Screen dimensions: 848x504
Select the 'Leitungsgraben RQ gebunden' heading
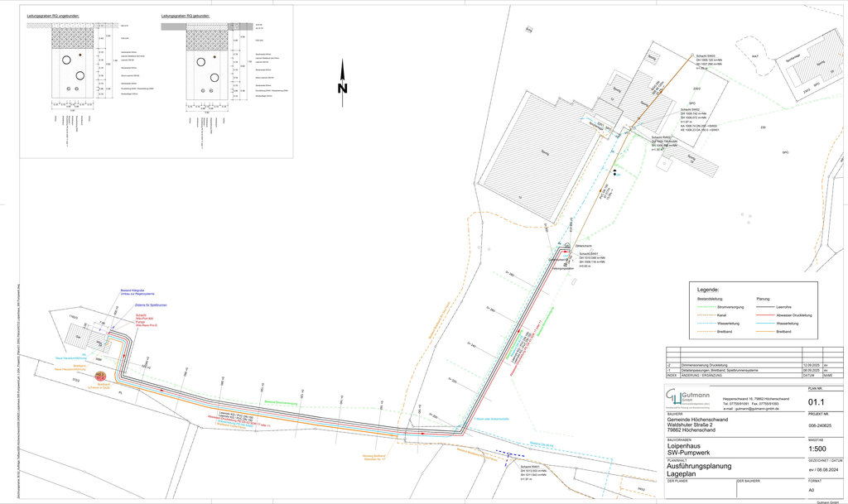click(x=186, y=16)
